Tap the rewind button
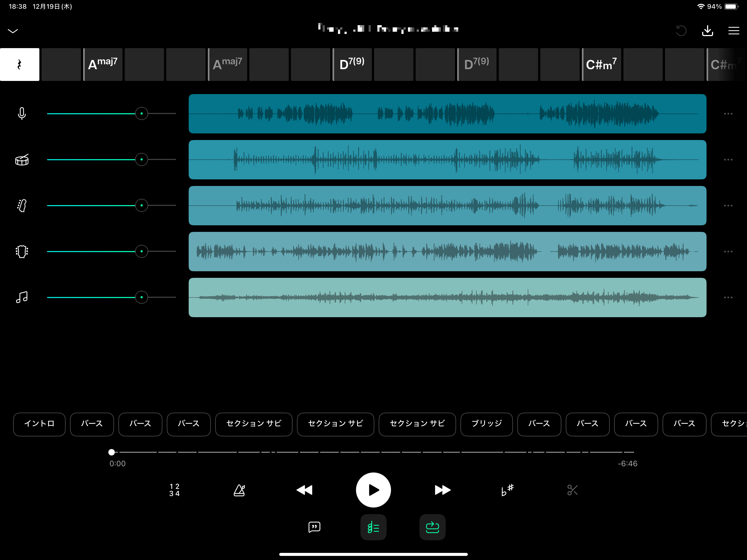The width and height of the screenshot is (747, 560). tap(304, 490)
